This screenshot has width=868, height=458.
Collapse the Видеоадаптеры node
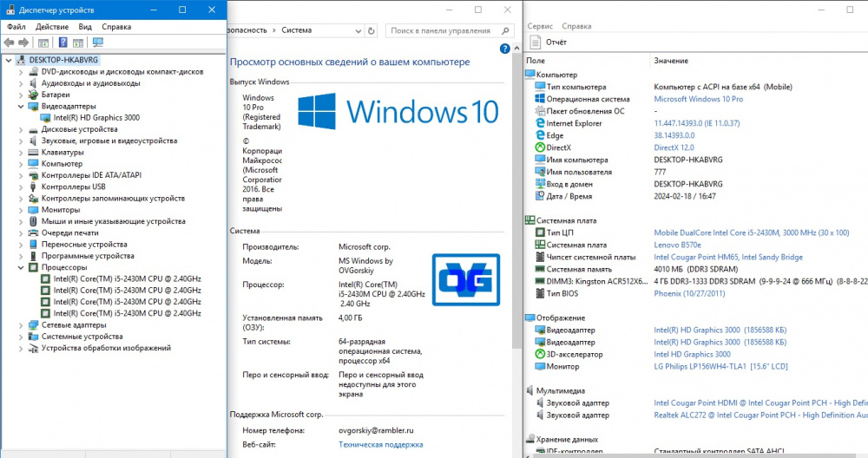[21, 106]
